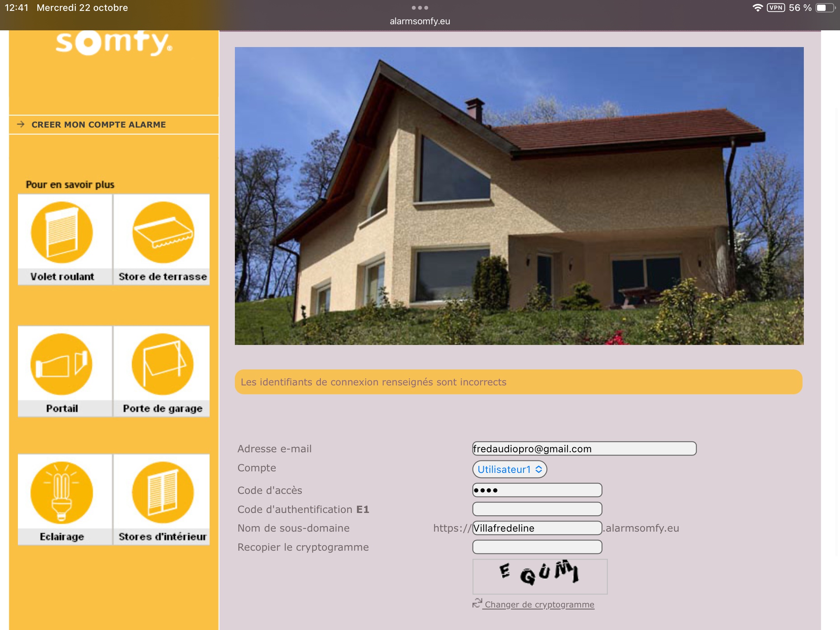Click Changer de cryptogramme link
The height and width of the screenshot is (630, 840).
click(539, 605)
